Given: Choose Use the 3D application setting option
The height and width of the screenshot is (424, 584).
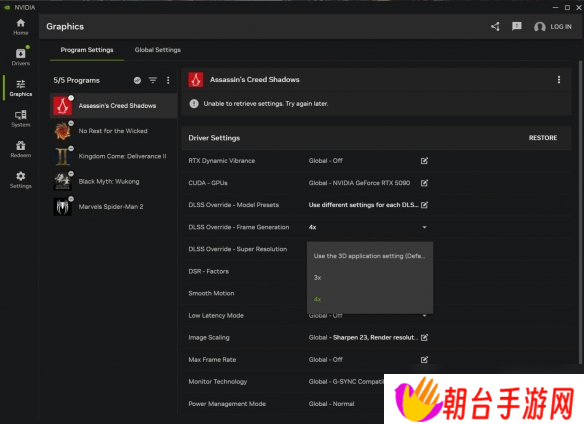Looking at the screenshot, I should pyautogui.click(x=370, y=256).
